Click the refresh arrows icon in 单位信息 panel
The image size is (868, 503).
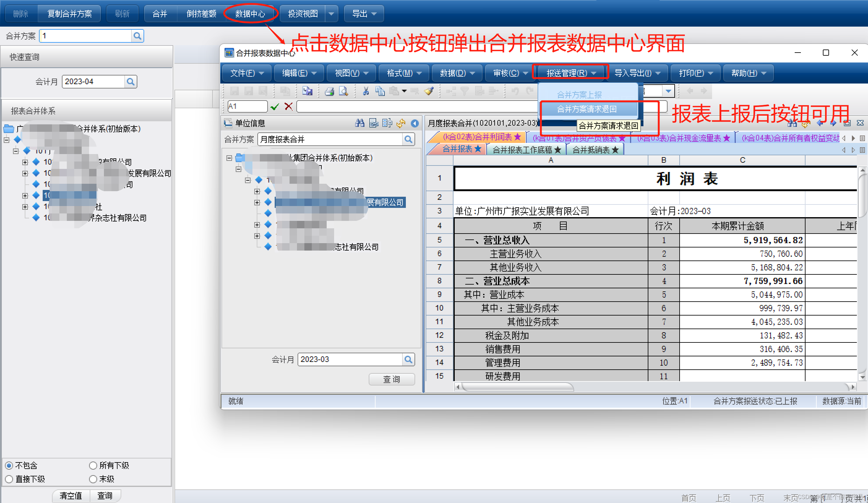coord(401,123)
